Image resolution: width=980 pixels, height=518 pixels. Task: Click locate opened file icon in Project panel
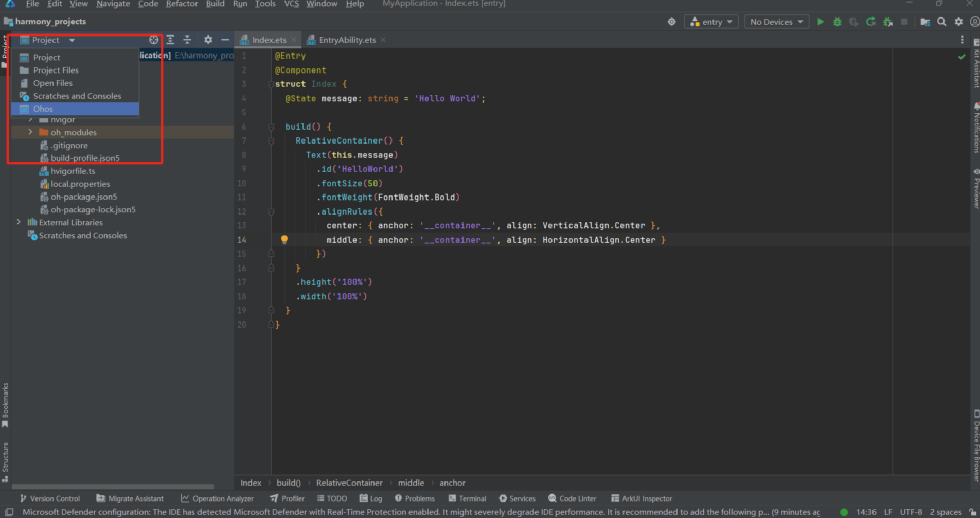click(153, 40)
